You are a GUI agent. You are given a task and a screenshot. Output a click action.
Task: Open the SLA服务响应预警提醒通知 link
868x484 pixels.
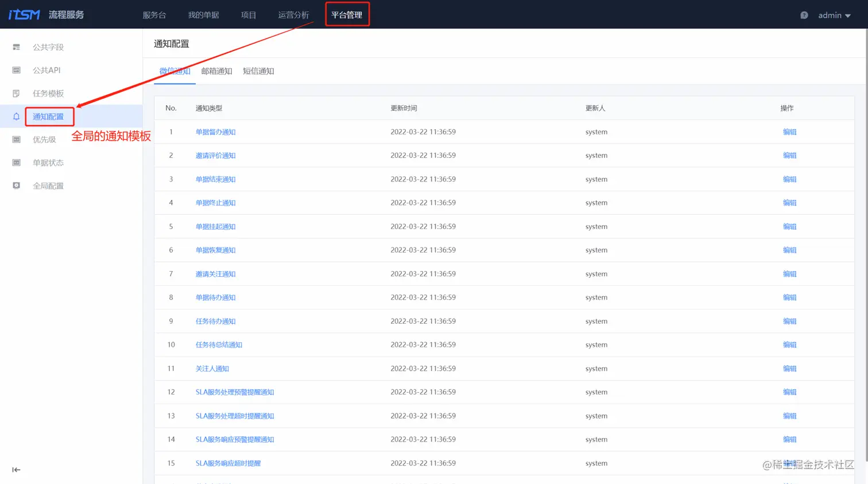pos(235,439)
